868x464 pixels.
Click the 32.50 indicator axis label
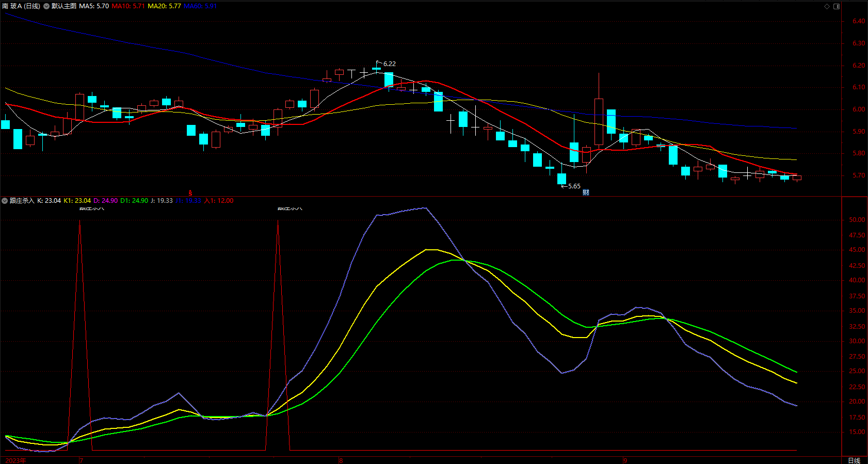(x=857, y=327)
